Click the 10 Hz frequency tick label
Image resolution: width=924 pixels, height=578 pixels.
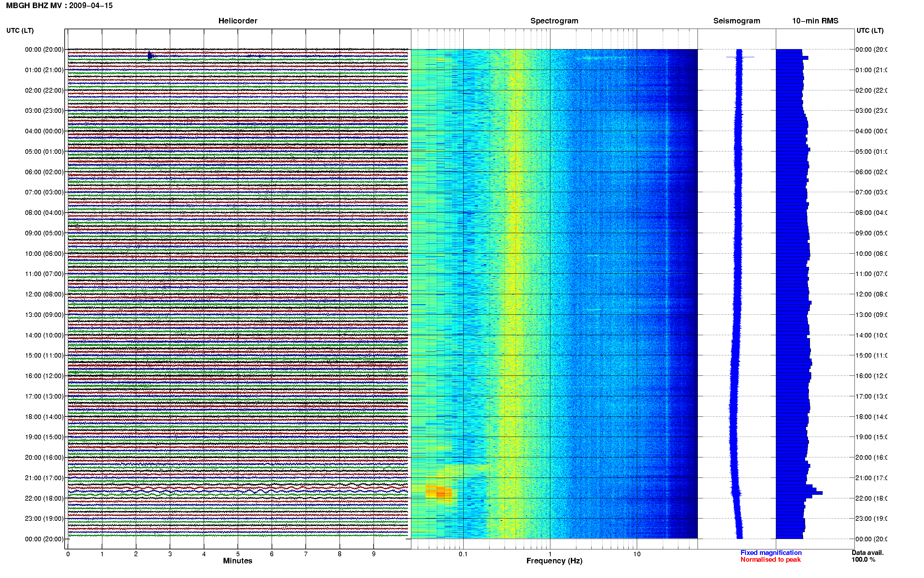(x=637, y=554)
